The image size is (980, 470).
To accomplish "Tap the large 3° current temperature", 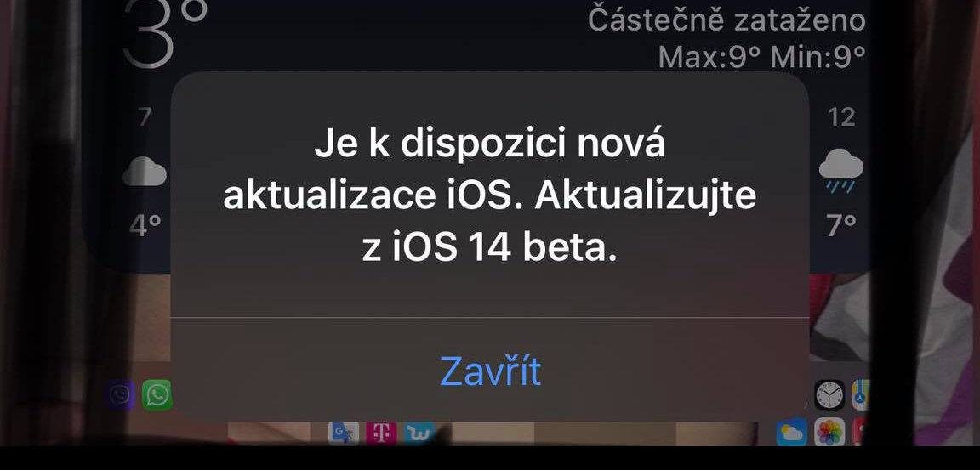I will tap(166, 31).
